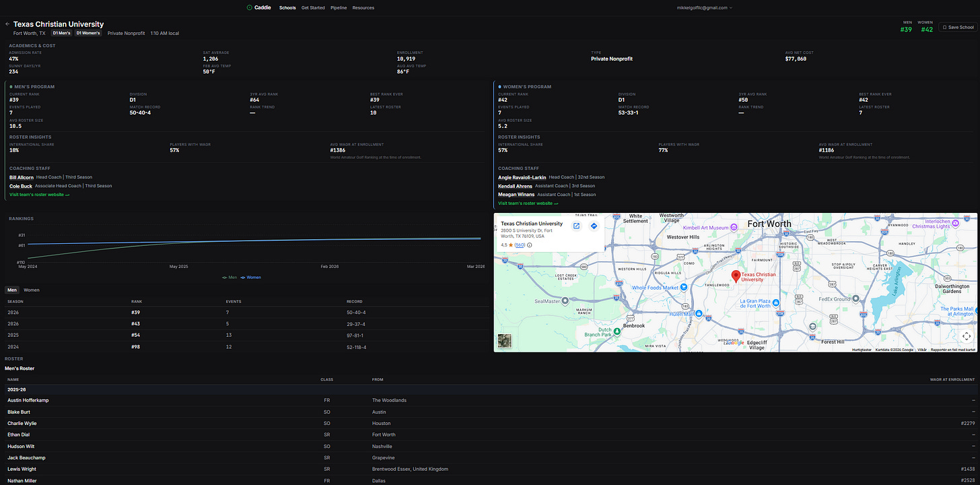Click the Avg Net Cost value $77,868
The width and height of the screenshot is (980, 485).
pos(796,59)
